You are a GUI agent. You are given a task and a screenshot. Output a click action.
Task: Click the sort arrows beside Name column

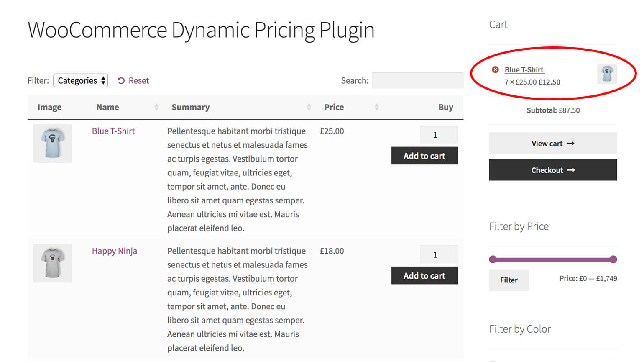pyautogui.click(x=157, y=107)
